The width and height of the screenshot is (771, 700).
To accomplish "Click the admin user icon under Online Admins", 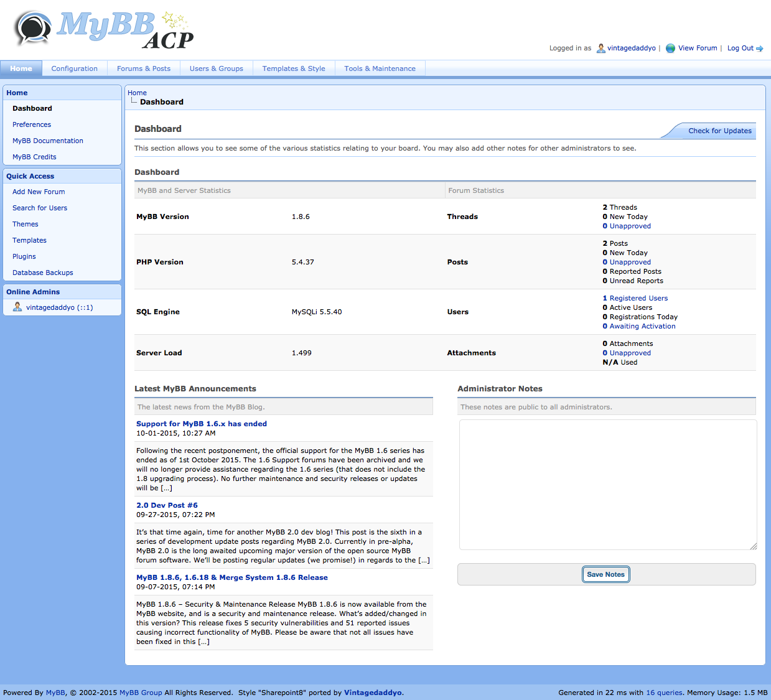I will 17,307.
